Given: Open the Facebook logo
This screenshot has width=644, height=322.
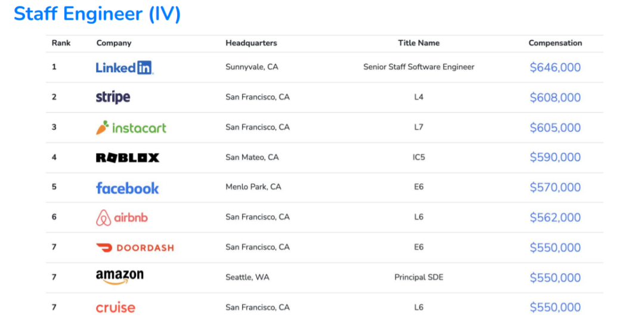Looking at the screenshot, I should 128,188.
